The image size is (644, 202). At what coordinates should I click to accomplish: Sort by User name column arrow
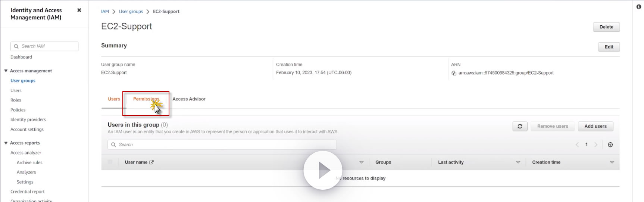361,162
